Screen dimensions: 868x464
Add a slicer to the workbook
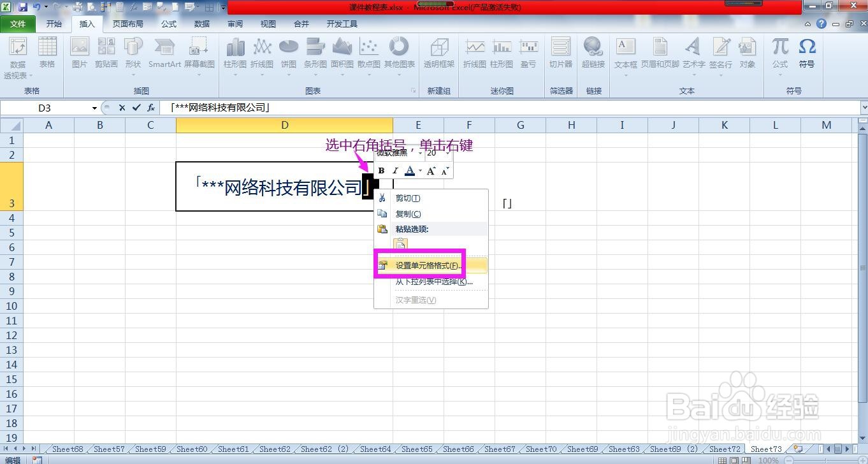[560, 54]
